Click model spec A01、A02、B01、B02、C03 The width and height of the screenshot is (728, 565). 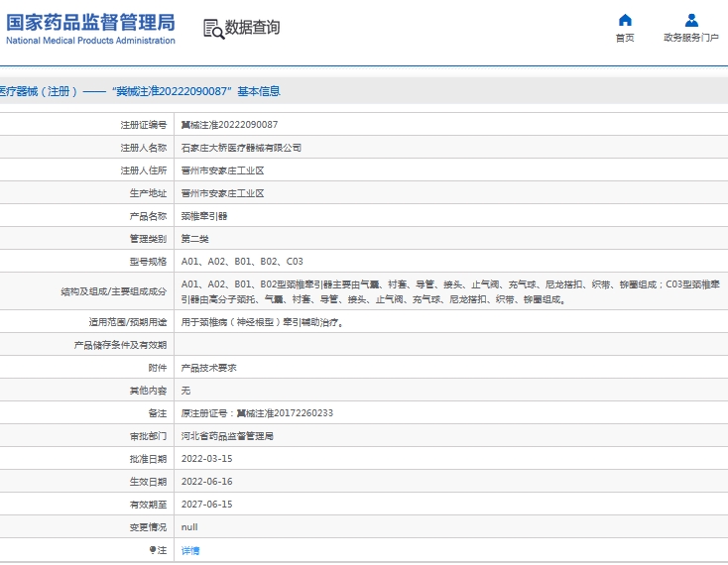click(242, 261)
